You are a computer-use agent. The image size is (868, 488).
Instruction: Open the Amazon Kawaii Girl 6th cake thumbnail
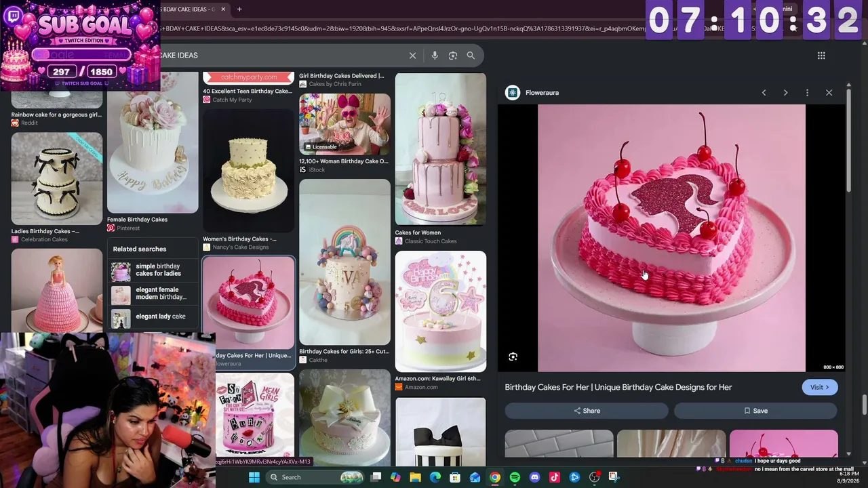point(441,312)
